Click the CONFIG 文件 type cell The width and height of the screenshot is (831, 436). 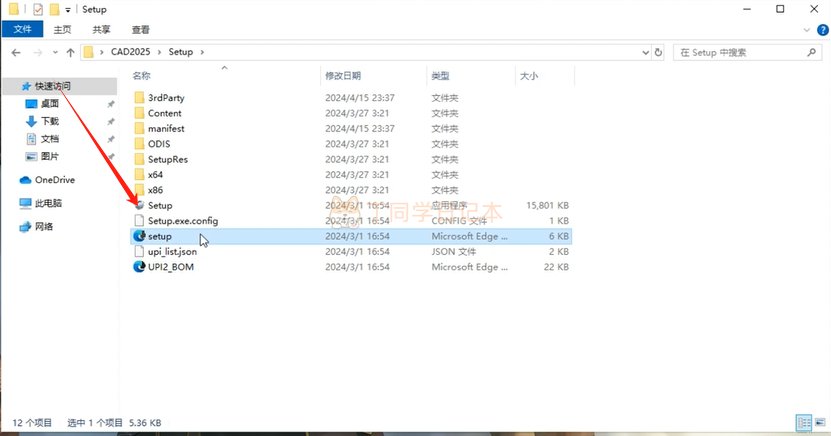(x=459, y=221)
